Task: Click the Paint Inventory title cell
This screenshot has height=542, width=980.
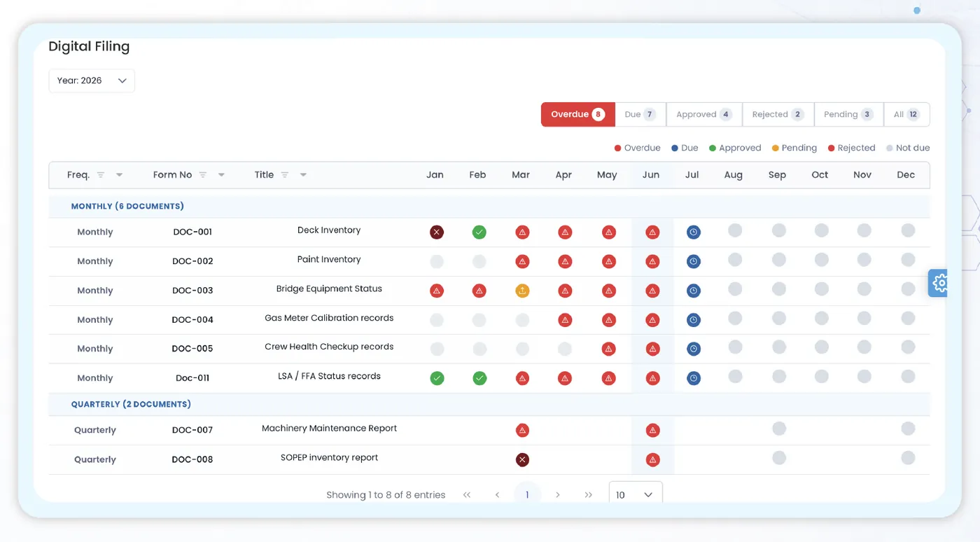Action: (x=329, y=260)
